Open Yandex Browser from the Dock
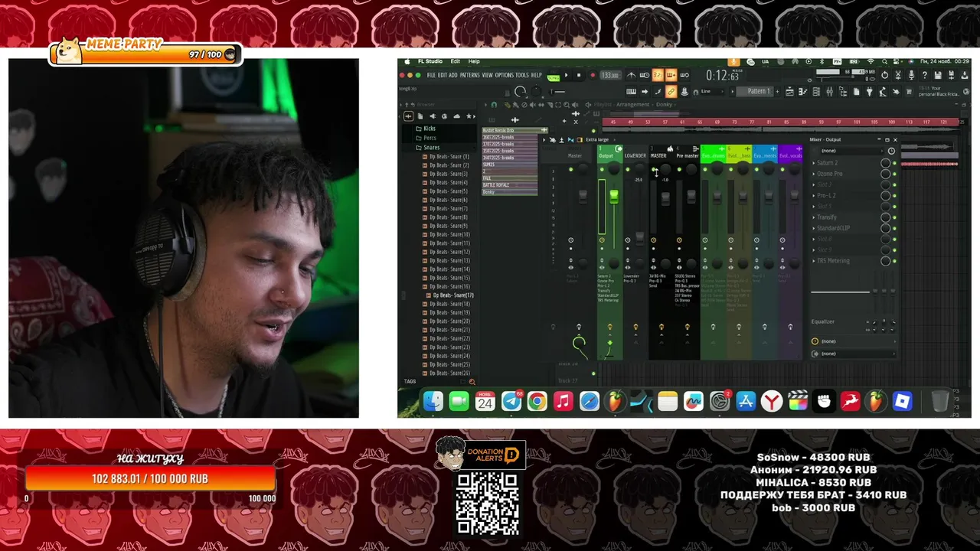The height and width of the screenshot is (551, 980). coord(772,401)
